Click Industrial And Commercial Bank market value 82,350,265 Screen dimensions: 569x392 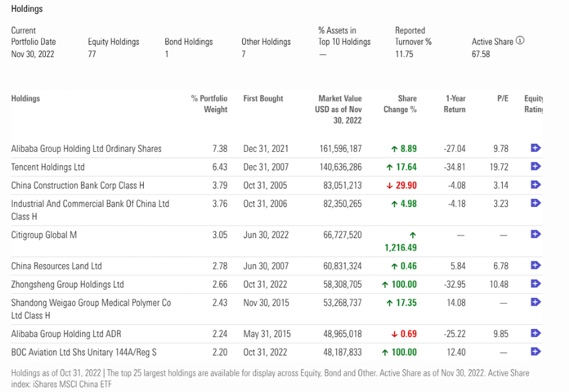pyautogui.click(x=343, y=204)
